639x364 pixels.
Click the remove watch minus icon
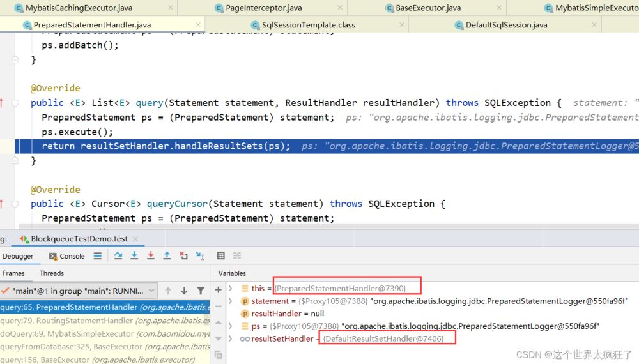(219, 306)
